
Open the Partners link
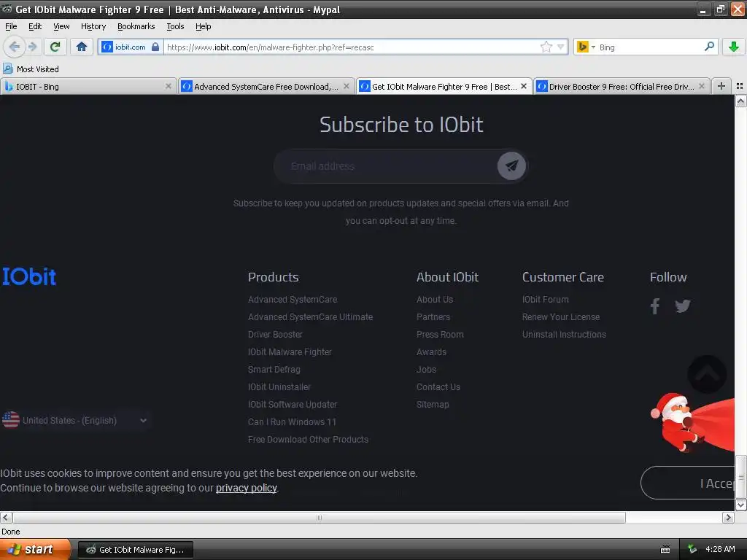[x=433, y=317]
